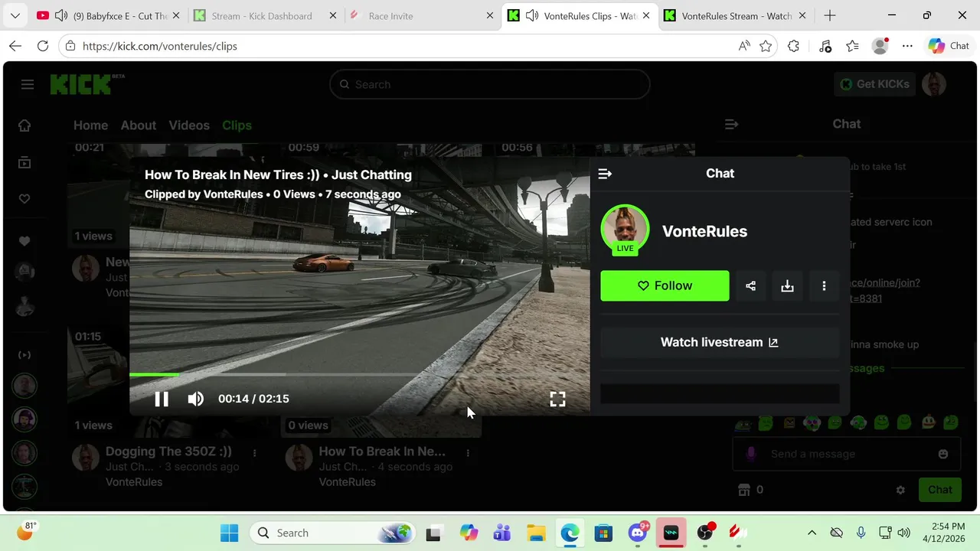Image resolution: width=980 pixels, height=551 pixels.
Task: Open Kick hamburger sidebar menu
Action: [x=28, y=84]
